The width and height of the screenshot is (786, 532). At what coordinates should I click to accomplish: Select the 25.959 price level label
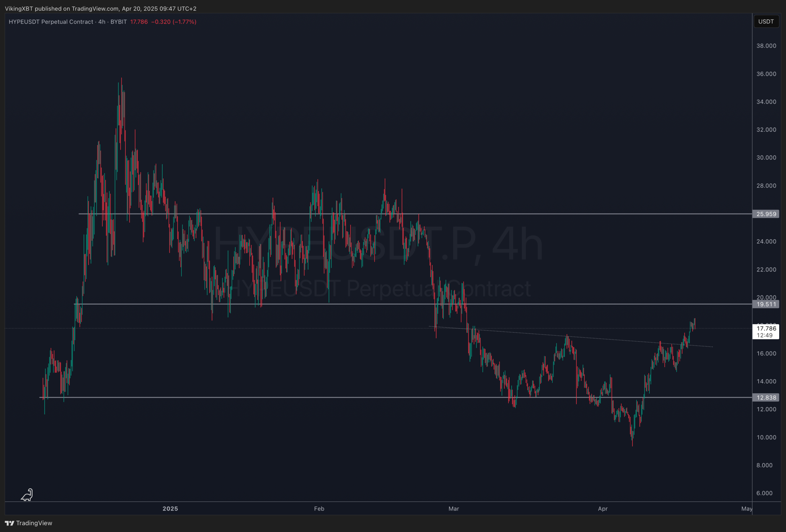[x=766, y=214]
